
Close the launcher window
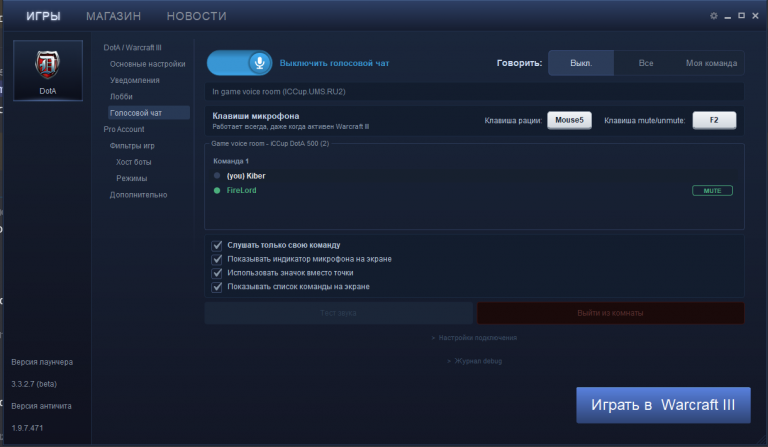tap(755, 16)
